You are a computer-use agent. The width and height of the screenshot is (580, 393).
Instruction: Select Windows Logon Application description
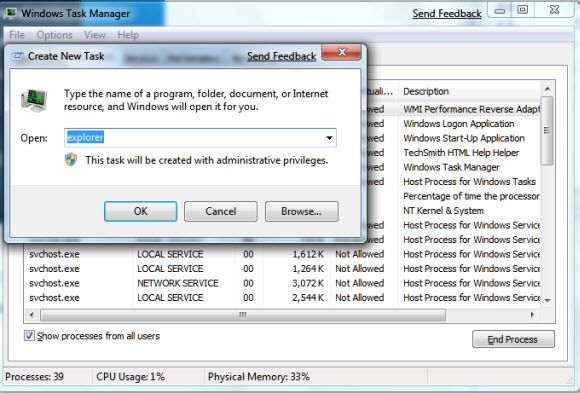click(459, 124)
